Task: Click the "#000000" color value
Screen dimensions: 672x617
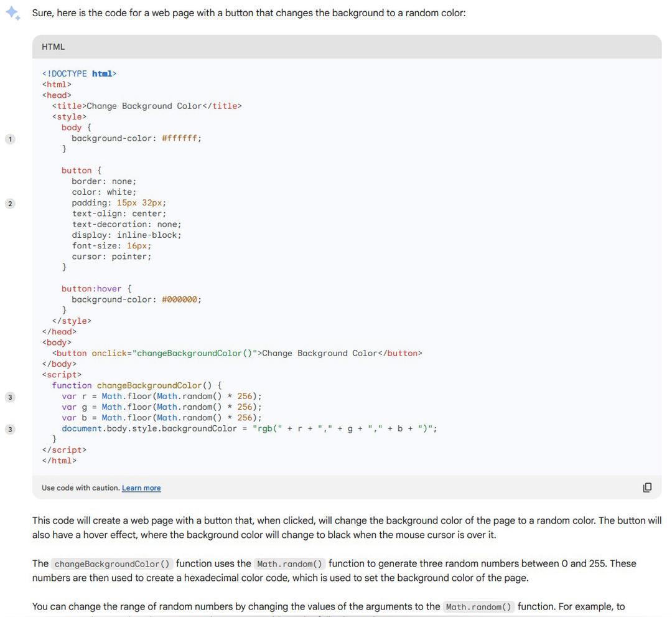Action: click(x=179, y=299)
